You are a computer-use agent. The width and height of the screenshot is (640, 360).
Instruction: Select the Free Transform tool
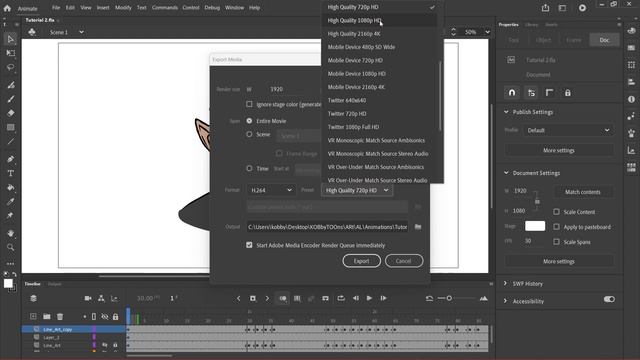[11, 53]
